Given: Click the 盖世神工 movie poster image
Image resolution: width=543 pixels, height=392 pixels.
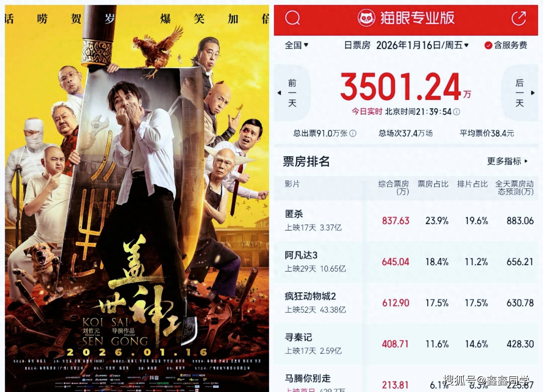Looking at the screenshot, I should (x=137, y=198).
